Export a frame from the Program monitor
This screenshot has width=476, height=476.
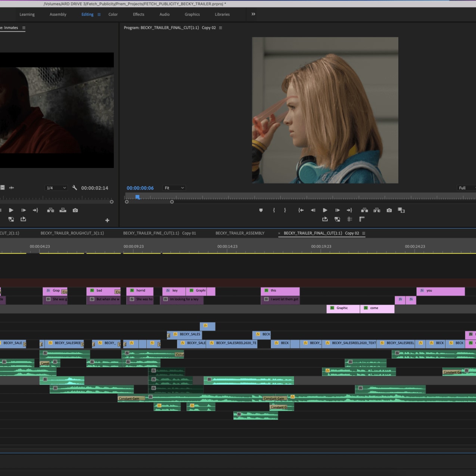[x=389, y=210]
